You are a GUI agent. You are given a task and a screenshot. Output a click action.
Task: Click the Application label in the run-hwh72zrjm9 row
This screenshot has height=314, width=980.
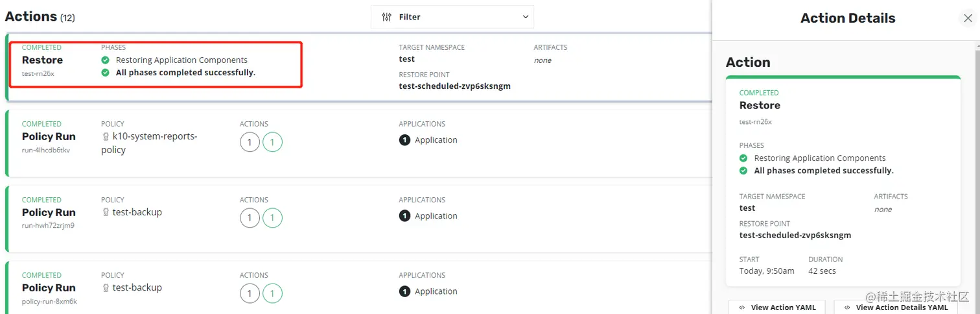[x=436, y=216]
